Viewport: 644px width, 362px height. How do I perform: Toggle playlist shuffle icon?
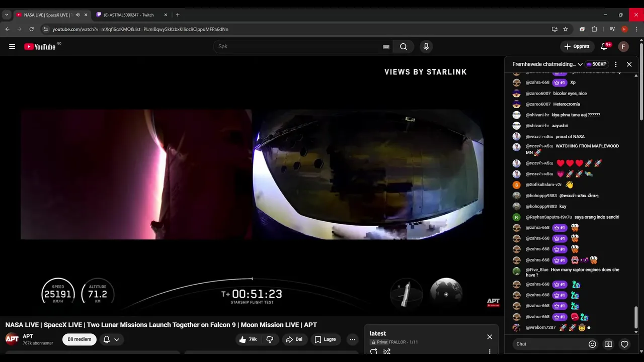[x=387, y=351]
